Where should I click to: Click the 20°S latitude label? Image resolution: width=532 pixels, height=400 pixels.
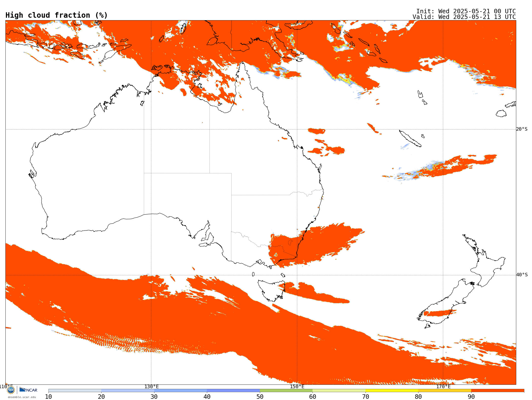pyautogui.click(x=522, y=129)
